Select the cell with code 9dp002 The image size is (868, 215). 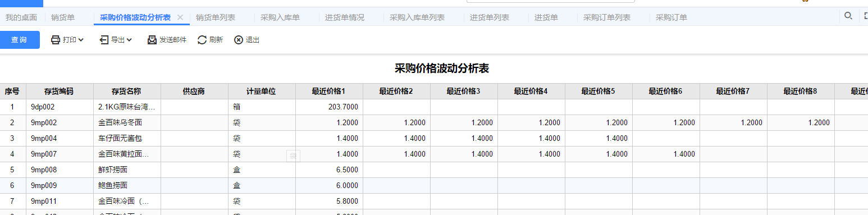pos(60,107)
